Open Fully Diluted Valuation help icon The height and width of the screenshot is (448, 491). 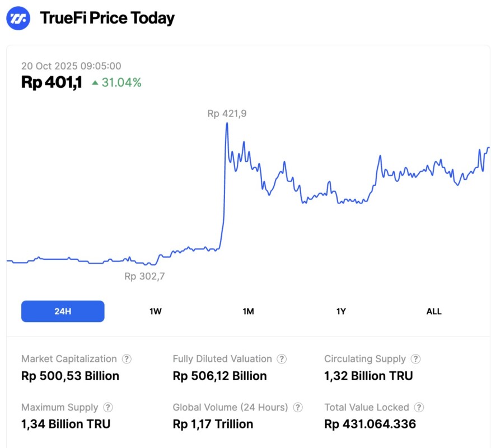pyautogui.click(x=282, y=359)
